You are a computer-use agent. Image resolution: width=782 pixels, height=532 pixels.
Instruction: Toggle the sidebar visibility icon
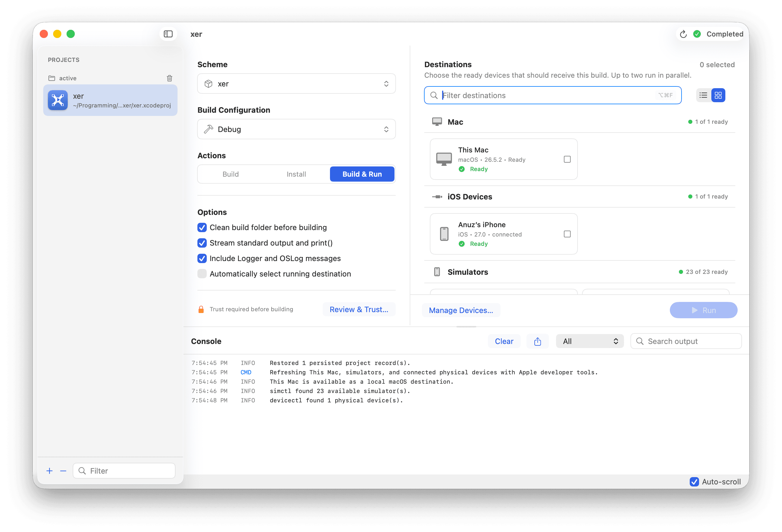(168, 34)
